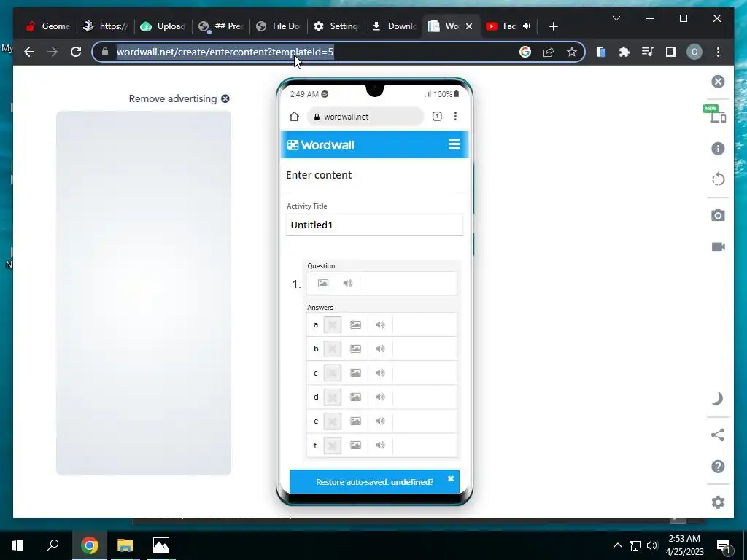Reload the Wordwall page

pos(76,52)
